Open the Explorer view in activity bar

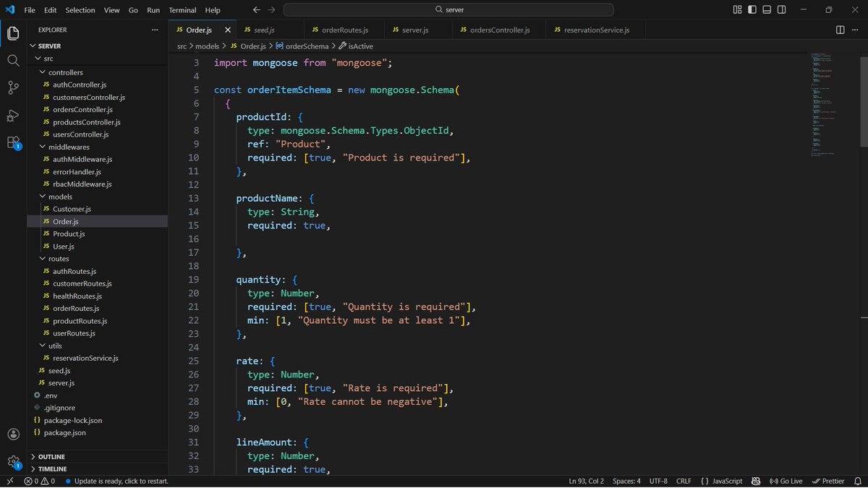click(x=13, y=33)
